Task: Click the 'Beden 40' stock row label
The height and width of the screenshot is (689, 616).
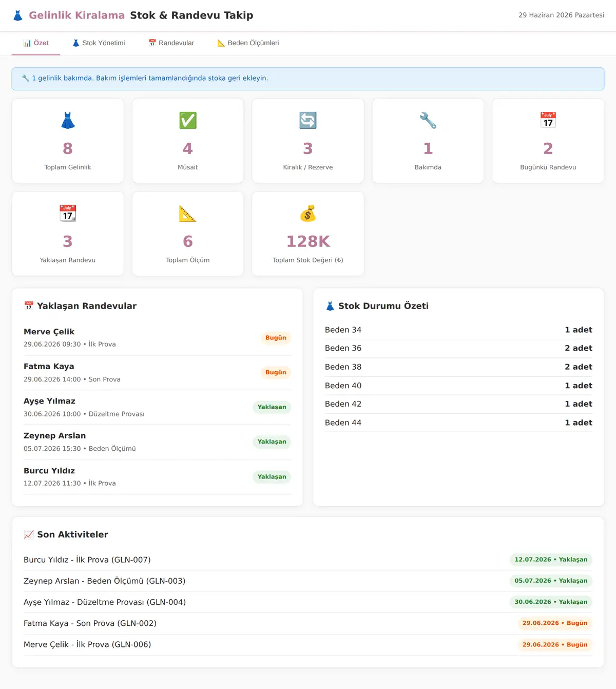Action: (x=343, y=386)
